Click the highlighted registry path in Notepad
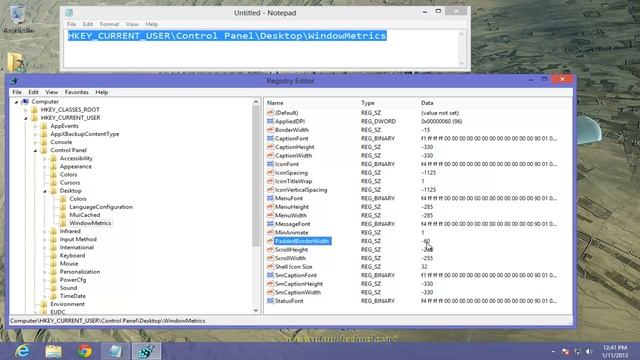This screenshot has height=360, width=640. click(x=227, y=36)
